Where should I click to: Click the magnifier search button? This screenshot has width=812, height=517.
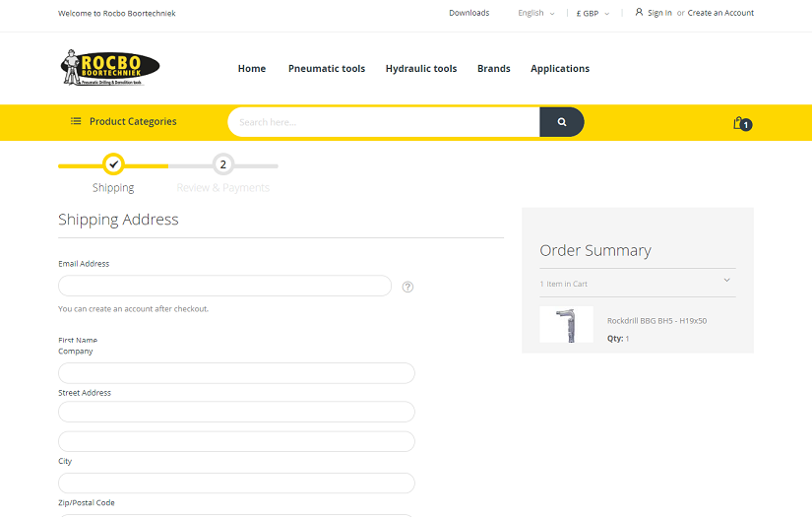click(x=562, y=122)
